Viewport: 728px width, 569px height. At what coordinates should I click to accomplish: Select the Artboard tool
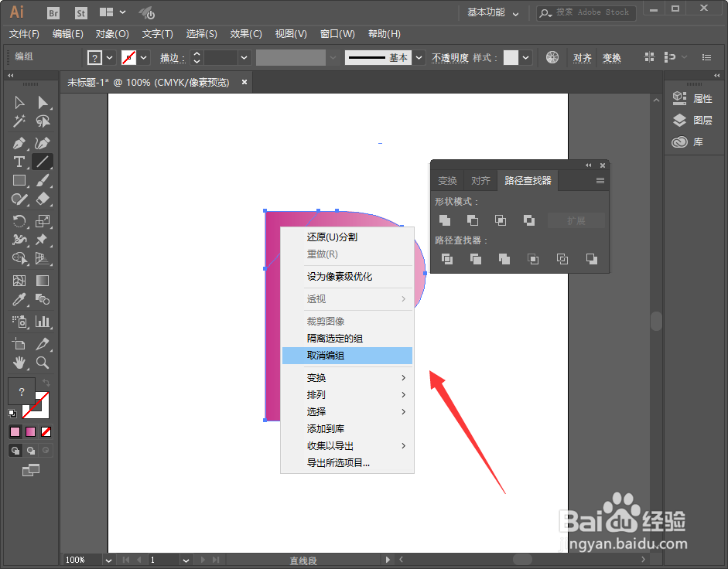click(19, 344)
